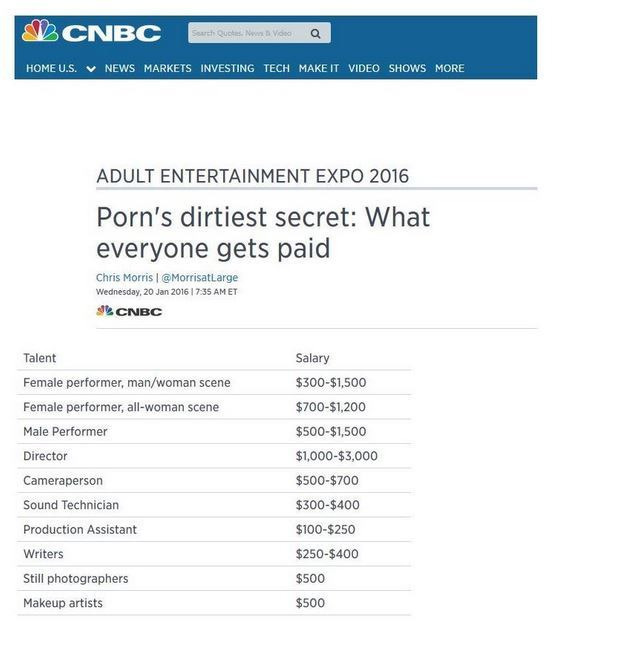Type in the Search Quotes, News & Video field
Image resolution: width=633 pixels, height=647 pixels.
[247, 33]
